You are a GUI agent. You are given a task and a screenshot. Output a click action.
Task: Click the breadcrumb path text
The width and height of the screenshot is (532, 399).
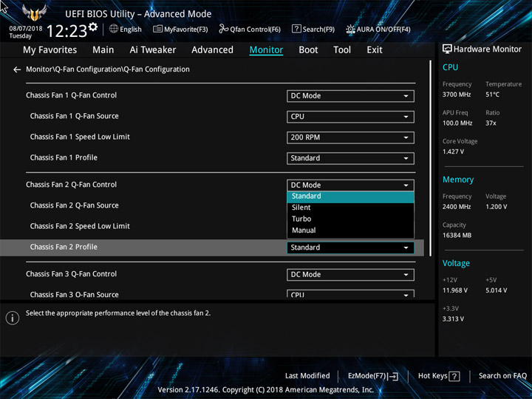(x=108, y=69)
